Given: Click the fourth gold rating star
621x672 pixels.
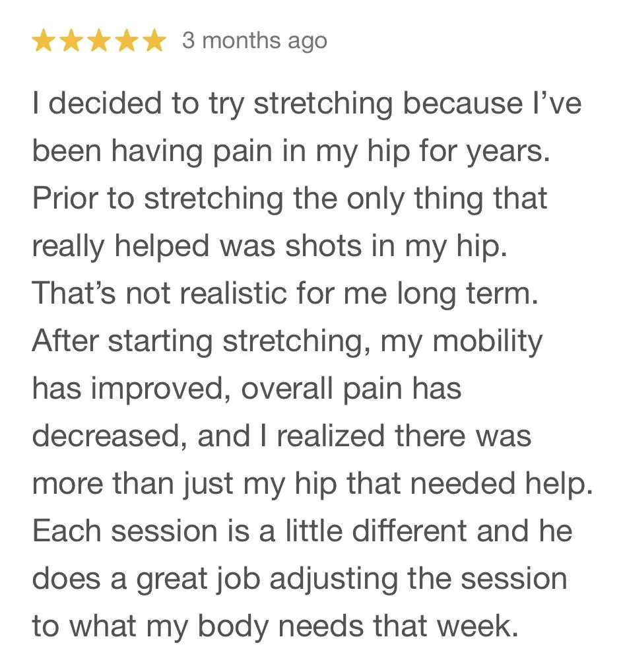Looking at the screenshot, I should click(x=127, y=41).
